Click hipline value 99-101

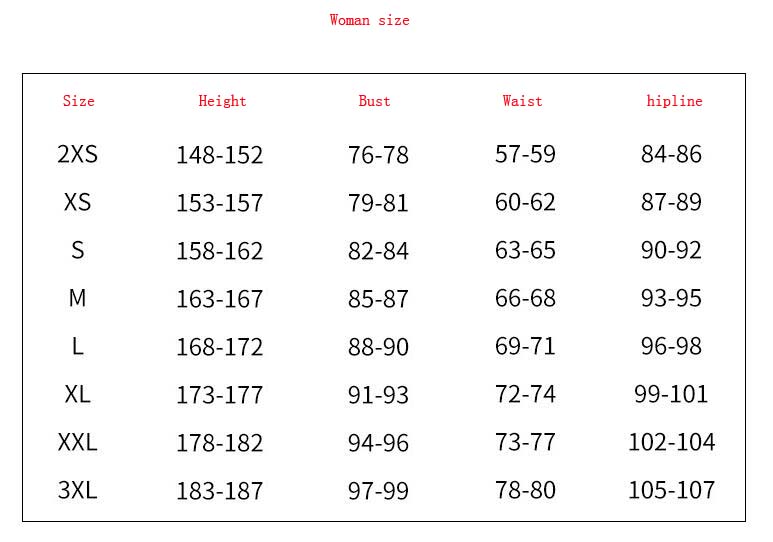[x=671, y=394]
